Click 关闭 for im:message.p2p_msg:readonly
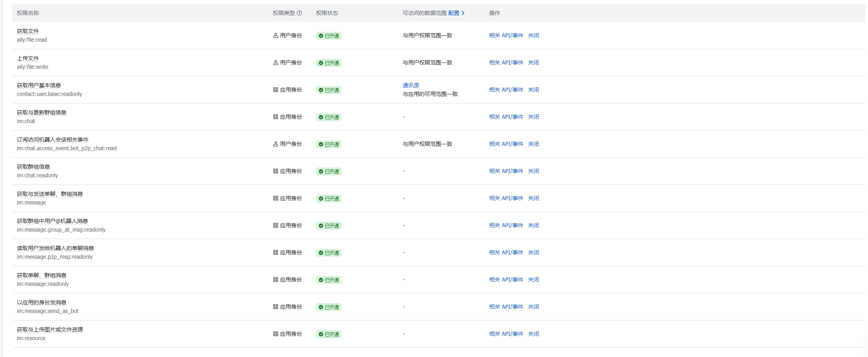This screenshot has height=357, width=868. point(533,252)
